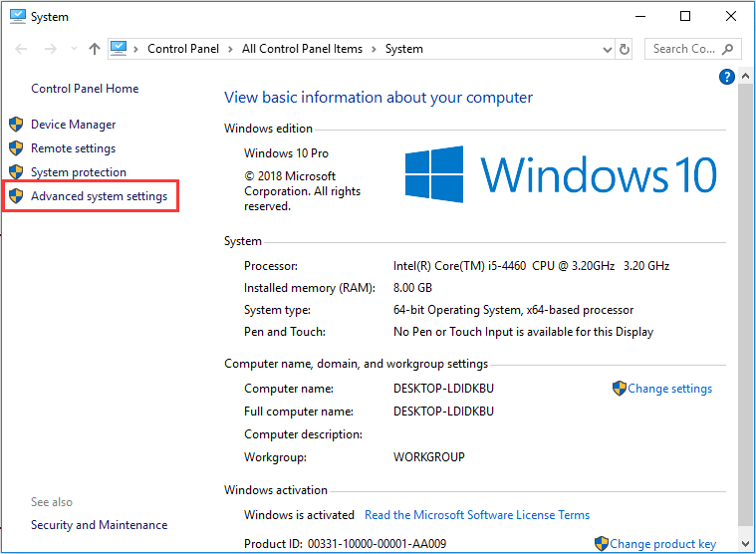
Task: Open Security and Maintenance
Action: (100, 525)
